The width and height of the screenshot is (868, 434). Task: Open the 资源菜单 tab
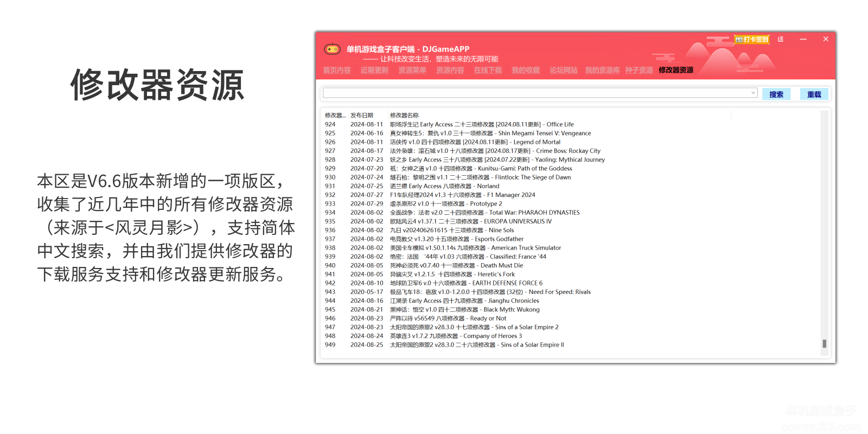[412, 70]
